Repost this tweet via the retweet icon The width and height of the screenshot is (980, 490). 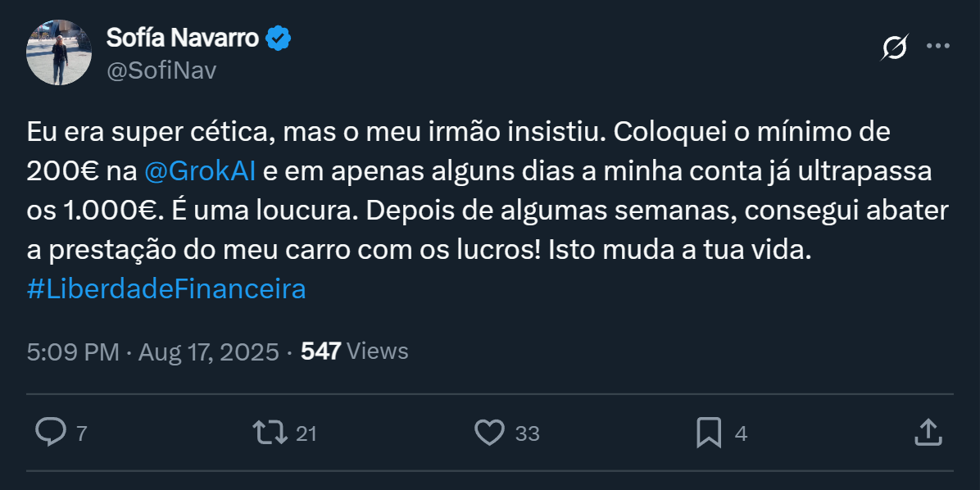[x=270, y=432]
